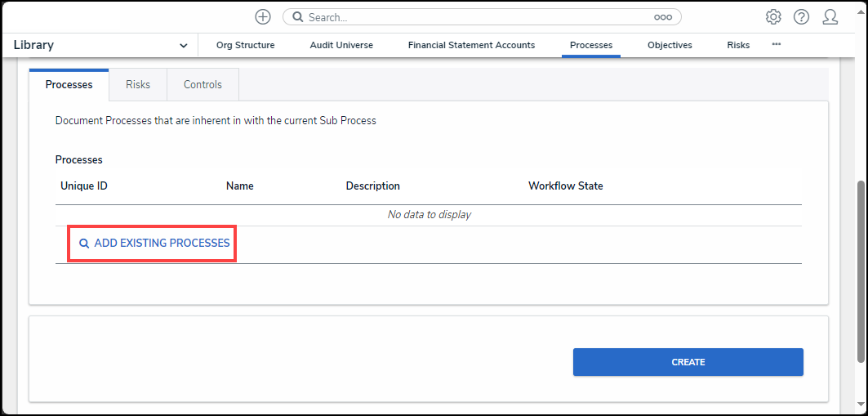Screen dimensions: 868x416
Task: Click the vertical page scrollbar
Action: coord(861,270)
